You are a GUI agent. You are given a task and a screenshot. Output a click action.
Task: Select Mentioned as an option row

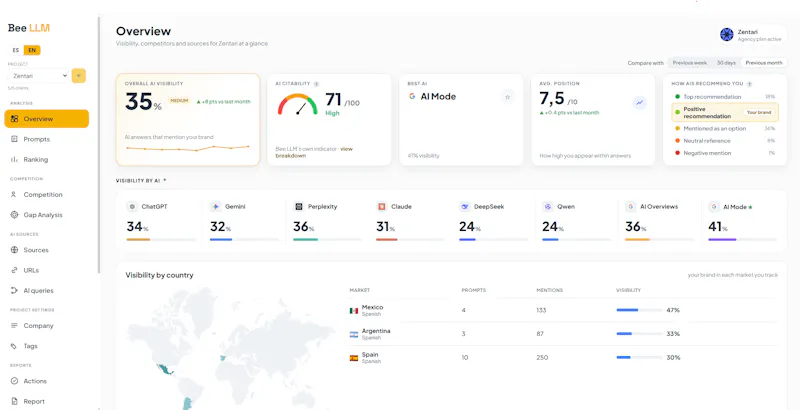[x=724, y=129]
